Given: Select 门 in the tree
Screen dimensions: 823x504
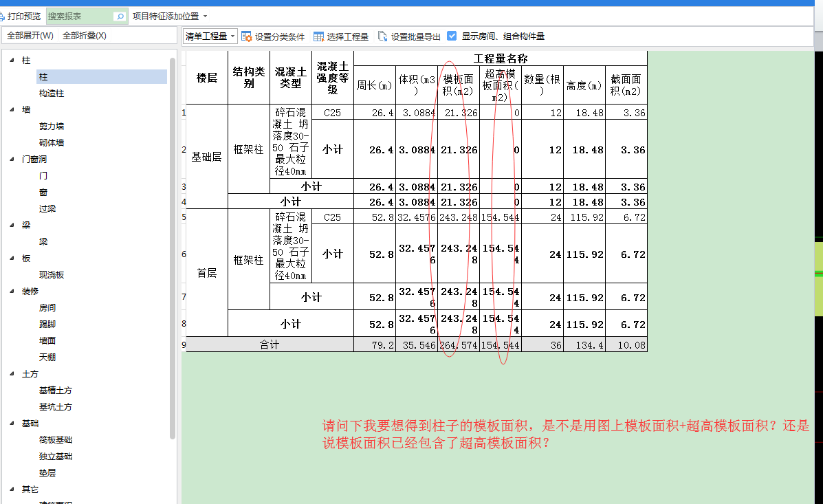Looking at the screenshot, I should point(43,176).
